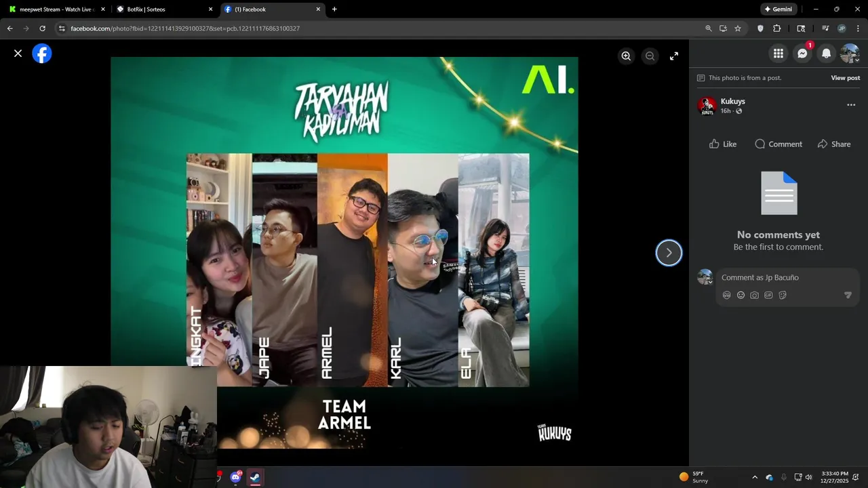
Task: Open the weather widget 59°F Sunny
Action: coord(694,477)
